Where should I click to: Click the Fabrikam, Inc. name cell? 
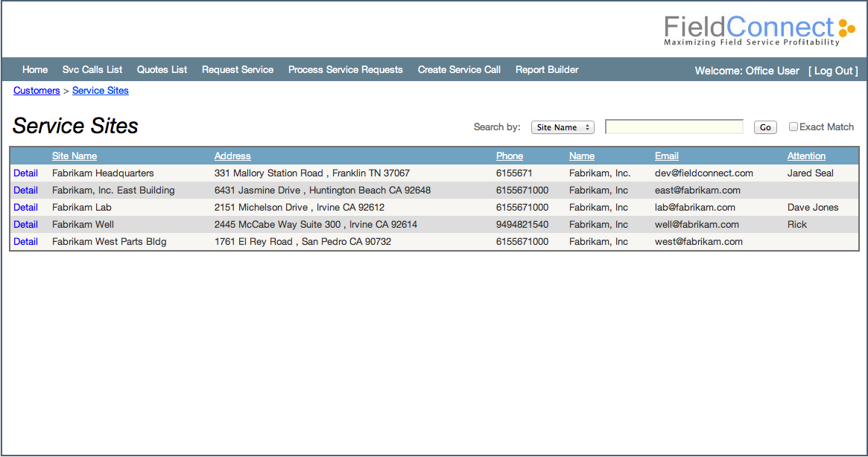[x=600, y=173]
